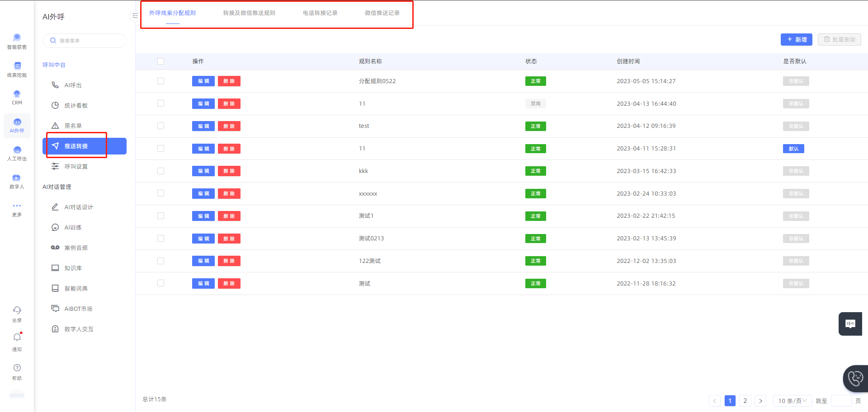Go to previous page arrow

pyautogui.click(x=715, y=401)
